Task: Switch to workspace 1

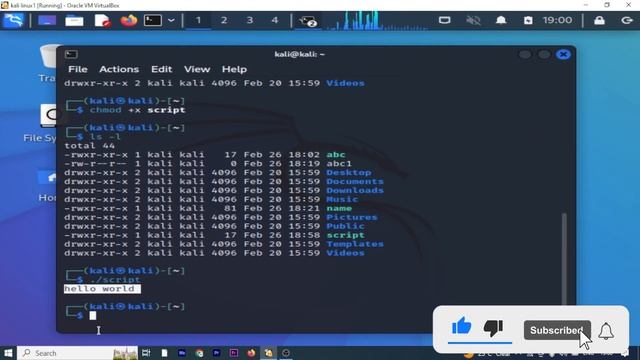Action: pos(198,20)
